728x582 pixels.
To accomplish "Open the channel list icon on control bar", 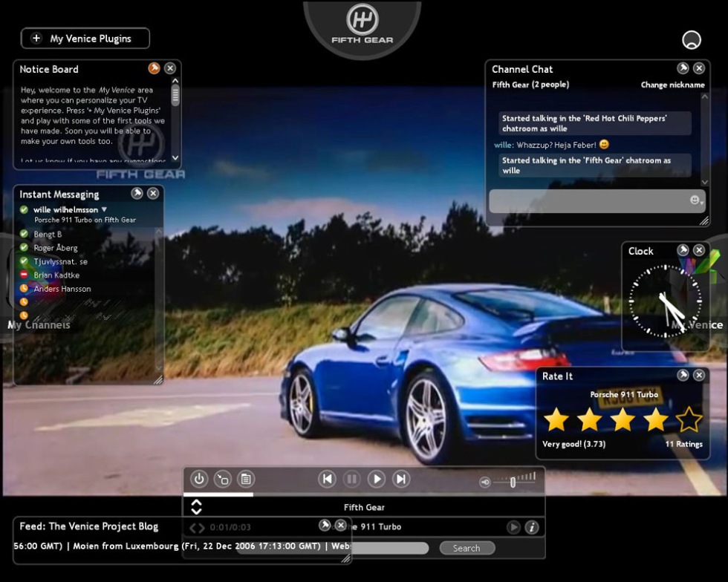I will pyautogui.click(x=246, y=479).
